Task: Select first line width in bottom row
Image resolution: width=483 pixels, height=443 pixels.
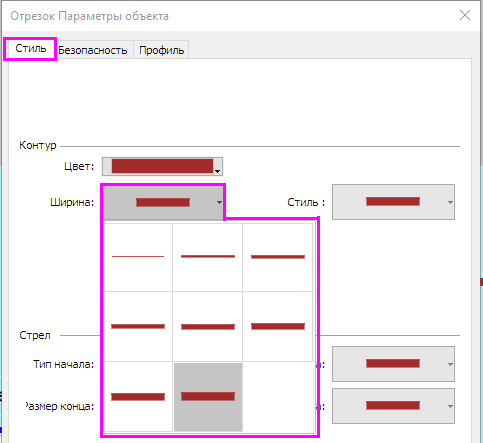Action: click(x=138, y=397)
